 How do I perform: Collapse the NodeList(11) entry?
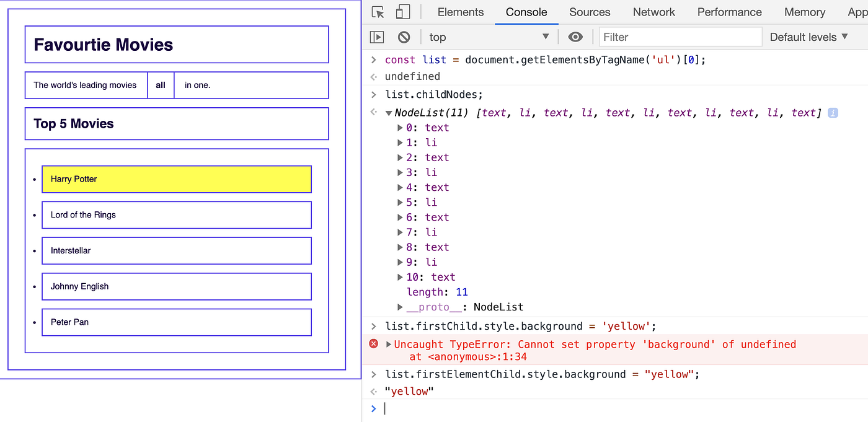point(388,113)
